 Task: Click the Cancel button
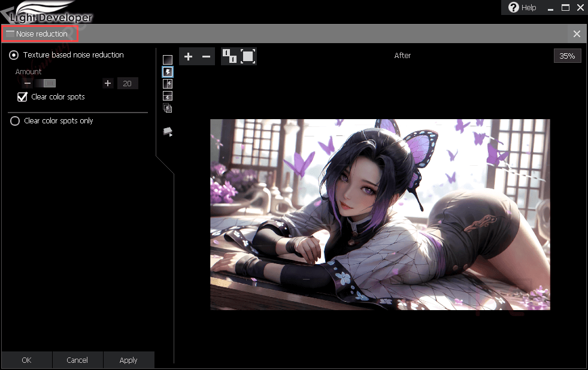tap(77, 360)
